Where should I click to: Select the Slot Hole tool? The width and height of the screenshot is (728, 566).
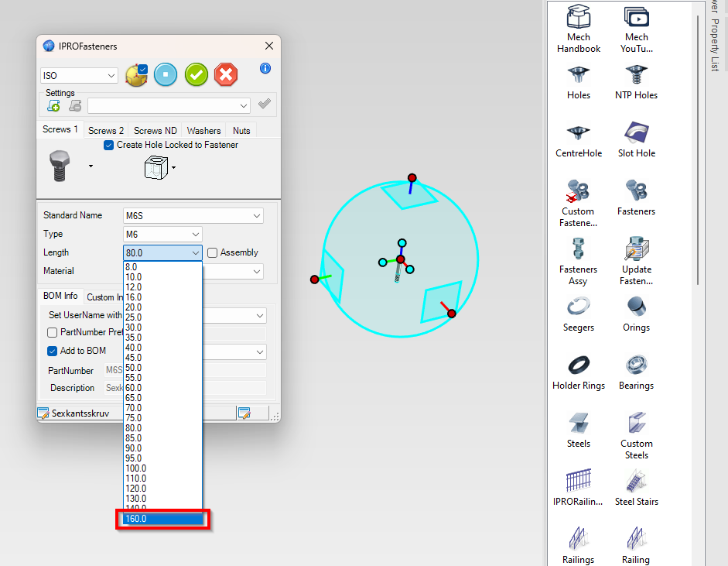click(x=636, y=140)
